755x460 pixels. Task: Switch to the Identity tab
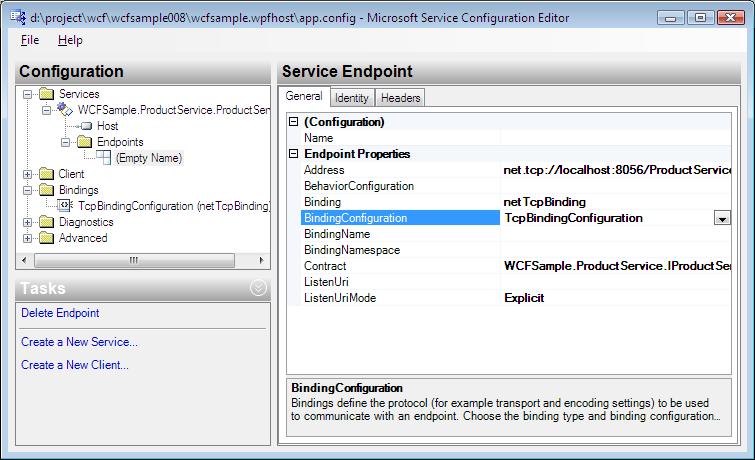point(352,98)
